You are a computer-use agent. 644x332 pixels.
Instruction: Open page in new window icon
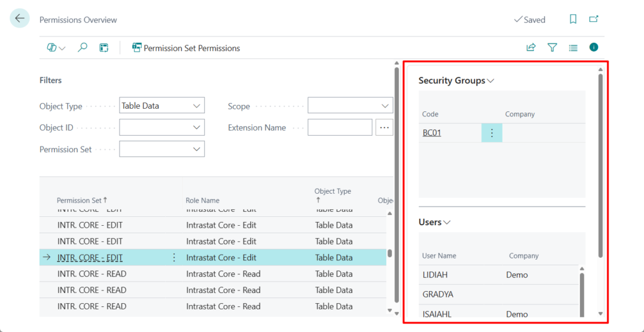(593, 19)
